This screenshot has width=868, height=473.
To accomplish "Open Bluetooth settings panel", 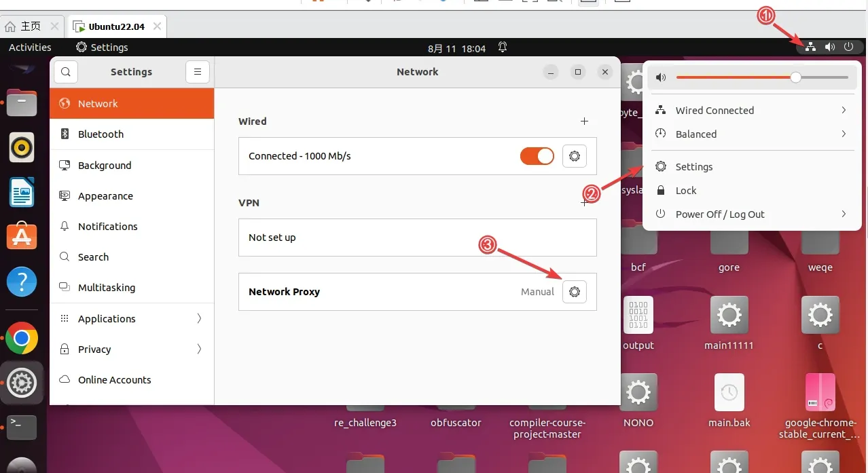I will coord(132,134).
